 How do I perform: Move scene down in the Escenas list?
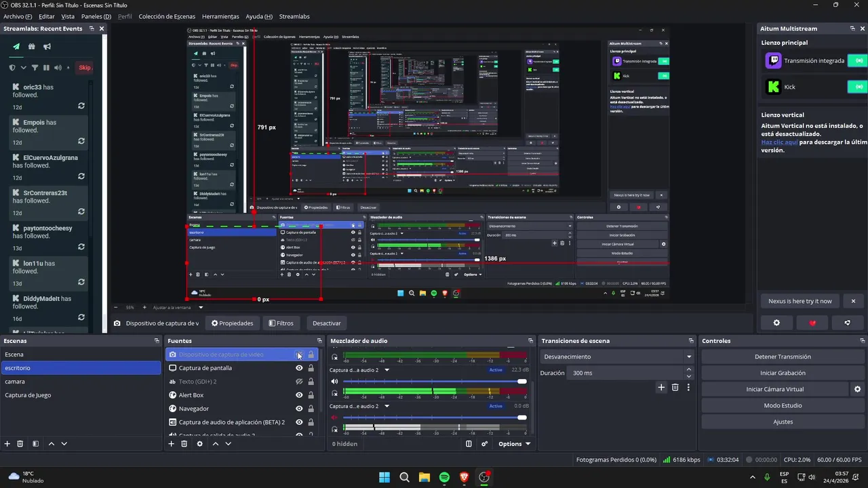point(64,444)
